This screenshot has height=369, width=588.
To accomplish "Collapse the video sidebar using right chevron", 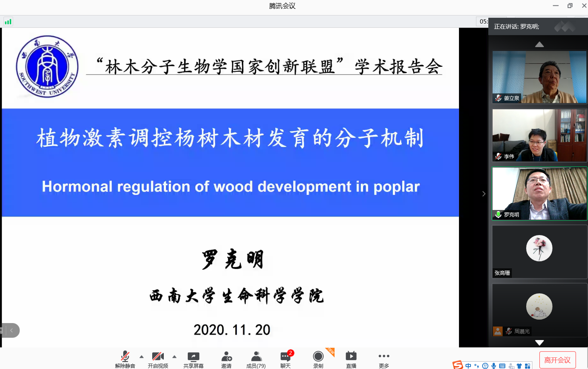I will click(484, 194).
